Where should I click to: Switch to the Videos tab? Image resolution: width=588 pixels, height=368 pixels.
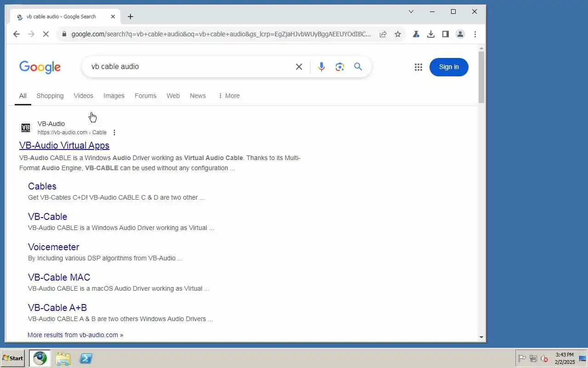84,96
